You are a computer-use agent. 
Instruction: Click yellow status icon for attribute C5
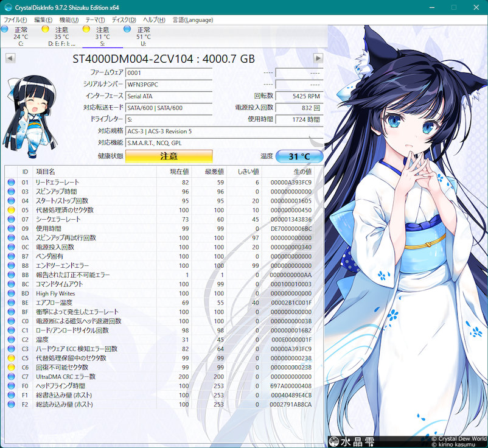[x=10, y=359]
